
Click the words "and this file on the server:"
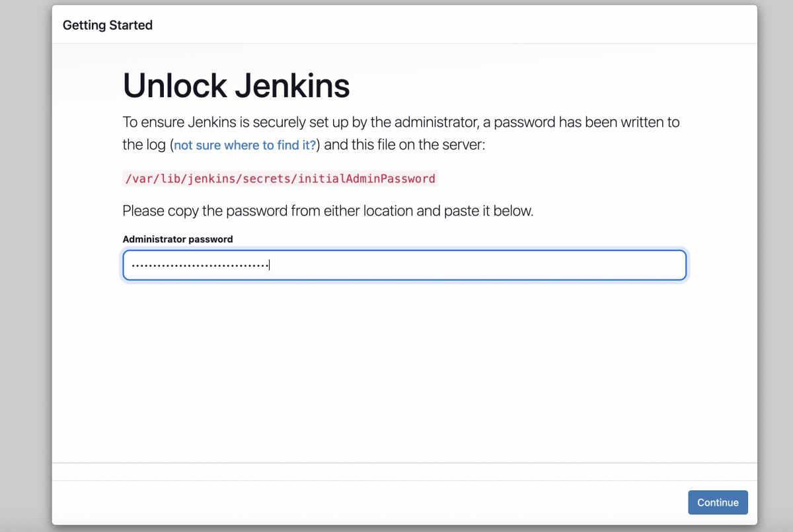tap(404, 145)
